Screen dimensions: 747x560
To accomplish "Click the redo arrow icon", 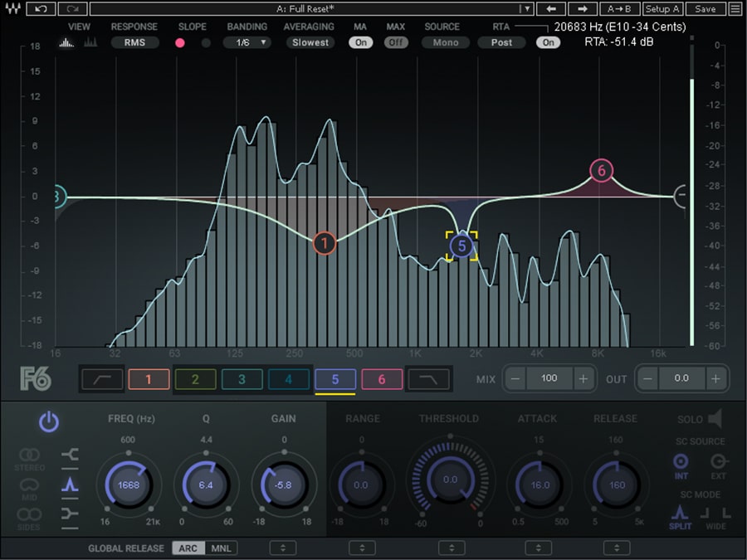I will (72, 8).
